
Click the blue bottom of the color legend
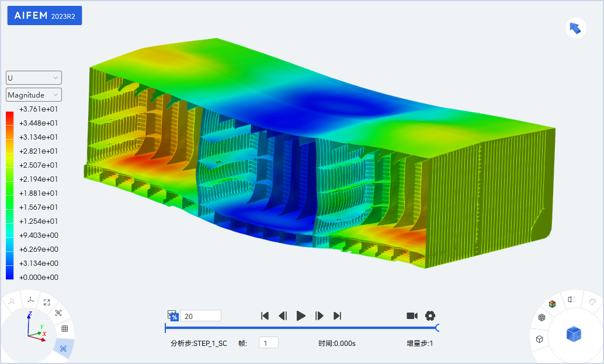[9, 273]
